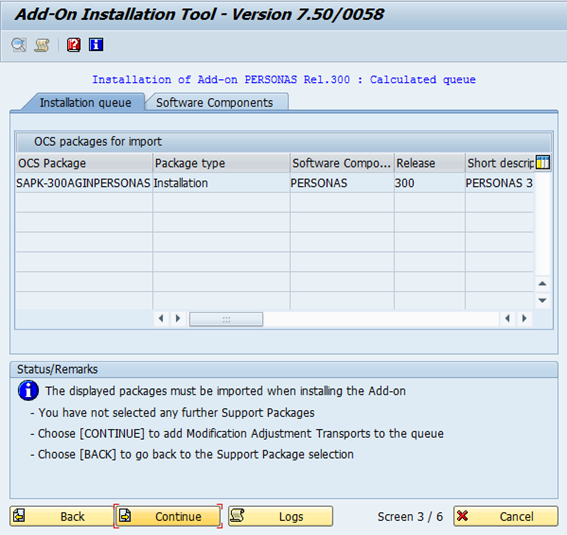This screenshot has width=567, height=535.
Task: Click the blue info icon in Status/Remarks
Action: coord(28,391)
